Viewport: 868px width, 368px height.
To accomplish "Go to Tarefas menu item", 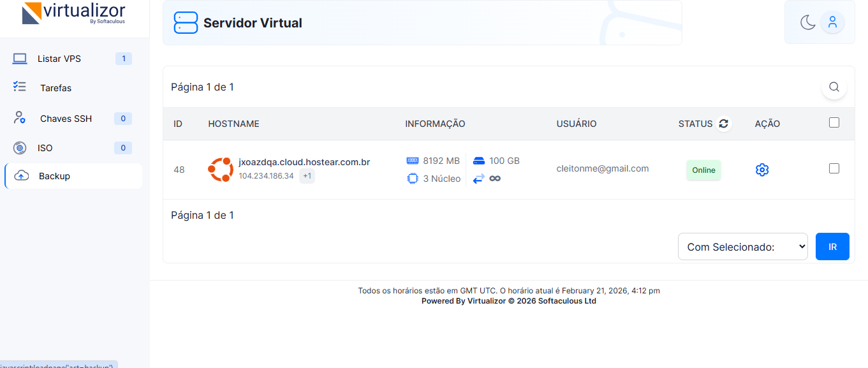I will tap(55, 88).
